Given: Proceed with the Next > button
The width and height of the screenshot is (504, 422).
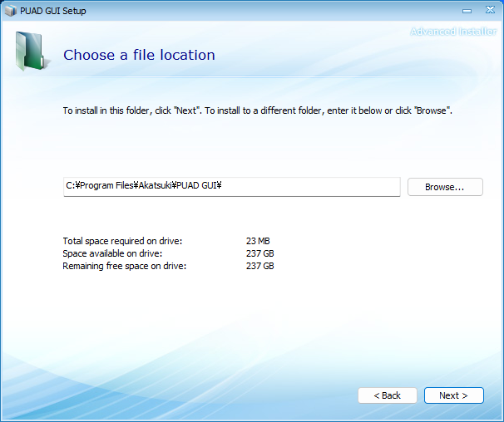Looking at the screenshot, I should [453, 395].
